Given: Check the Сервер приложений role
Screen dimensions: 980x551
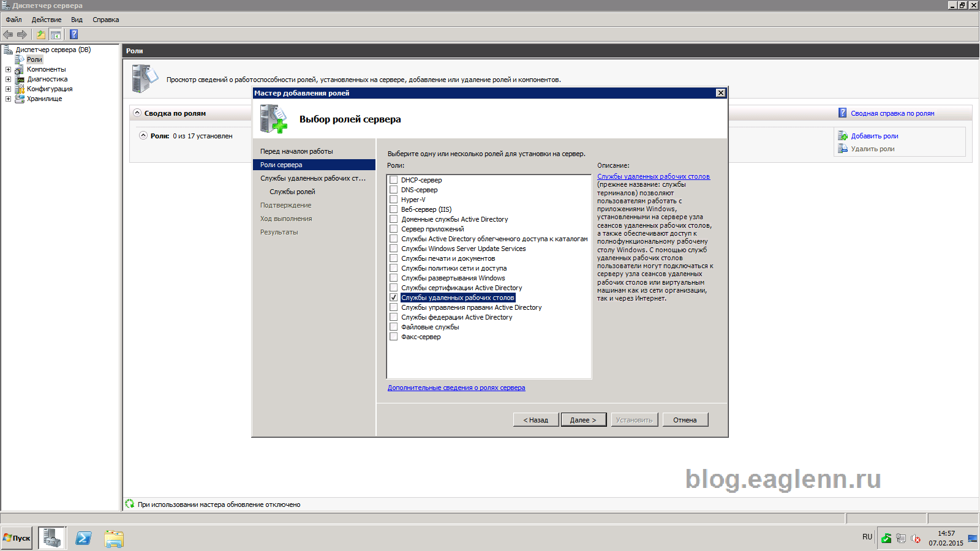Looking at the screenshot, I should (x=394, y=229).
